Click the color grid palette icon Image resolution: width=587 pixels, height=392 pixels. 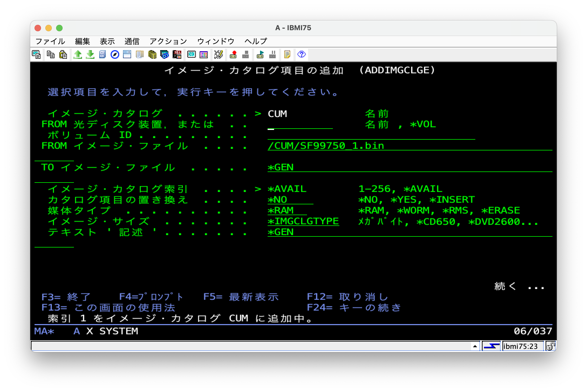pos(204,55)
